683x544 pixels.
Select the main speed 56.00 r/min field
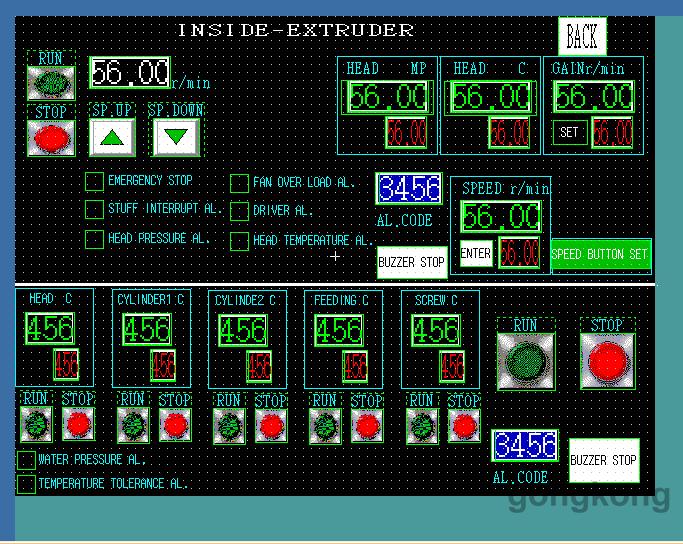click(130, 73)
